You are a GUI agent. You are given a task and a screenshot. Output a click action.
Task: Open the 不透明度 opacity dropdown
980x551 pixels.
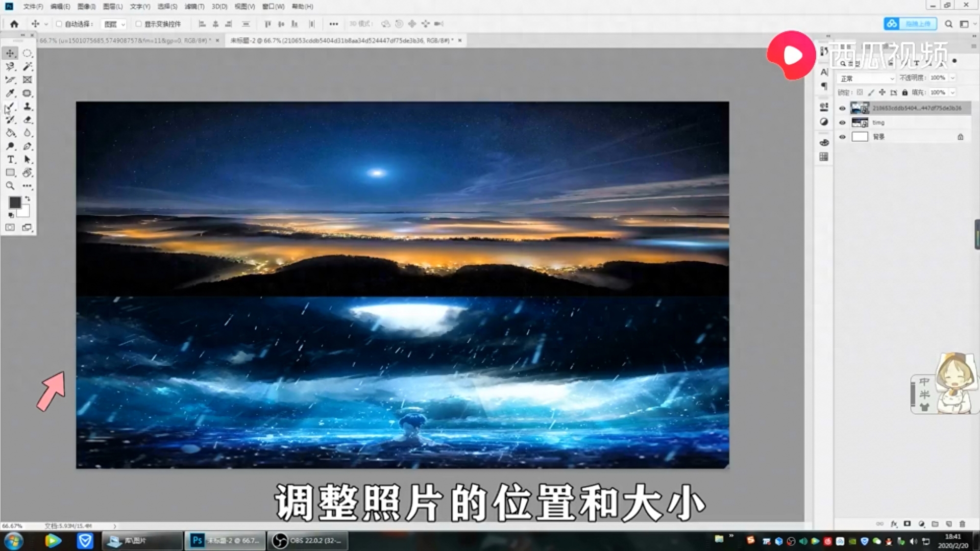click(952, 78)
